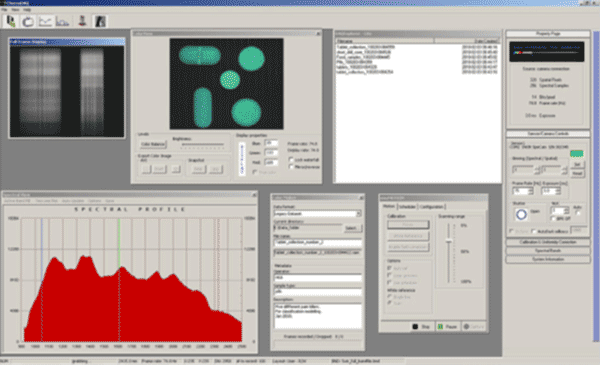Click the dark rightmost toolbar icon
Viewport: 600px width, 365px height.
(100, 21)
